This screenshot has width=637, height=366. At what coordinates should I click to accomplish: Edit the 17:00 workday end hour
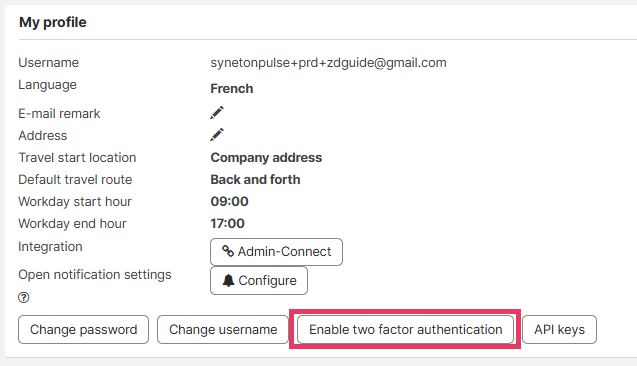228,223
